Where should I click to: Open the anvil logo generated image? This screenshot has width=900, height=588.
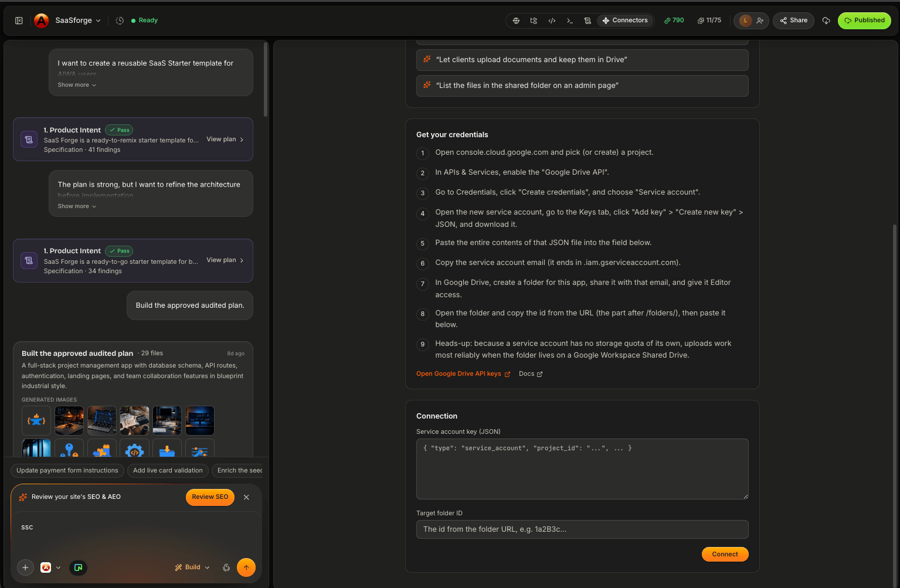click(36, 420)
